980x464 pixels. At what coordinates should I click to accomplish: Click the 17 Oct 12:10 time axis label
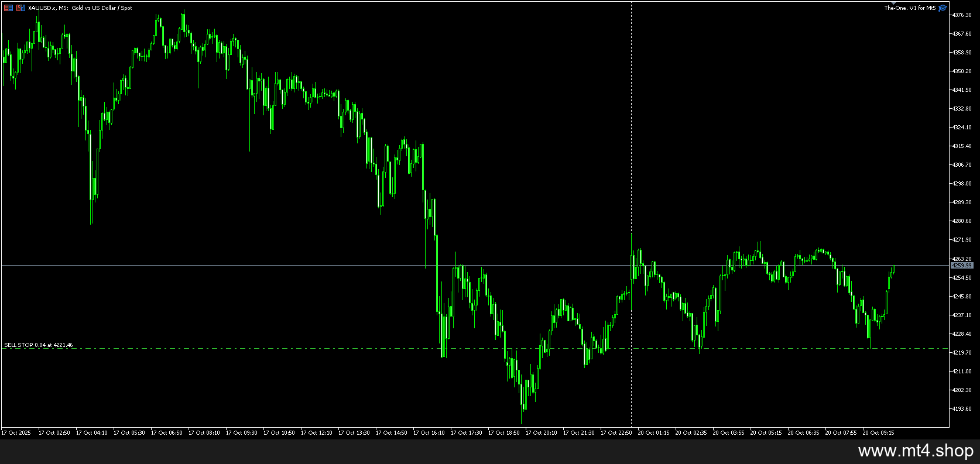(x=317, y=433)
